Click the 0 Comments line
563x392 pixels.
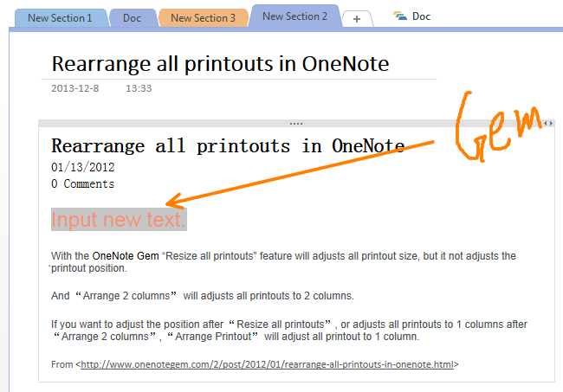coord(83,184)
